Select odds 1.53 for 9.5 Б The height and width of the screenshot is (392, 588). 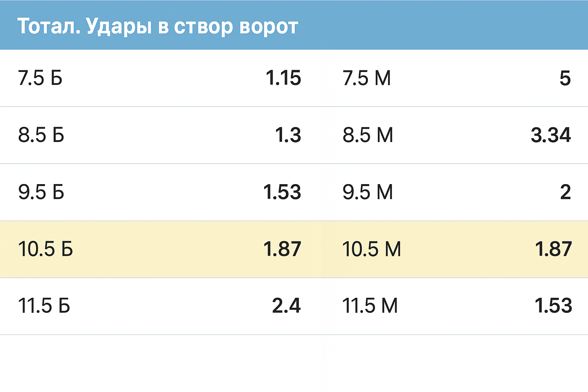tap(282, 192)
